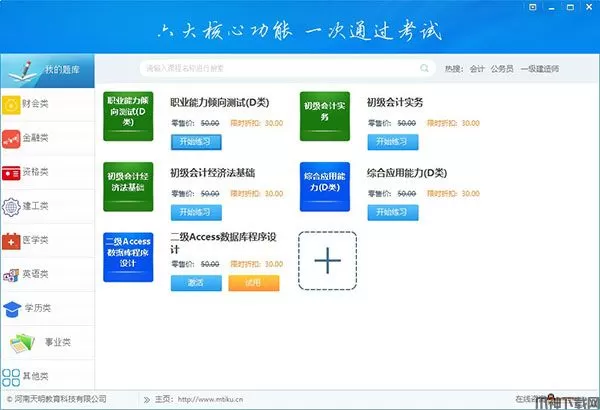
Task: Select the 建工类 category label
Action: click(35, 206)
